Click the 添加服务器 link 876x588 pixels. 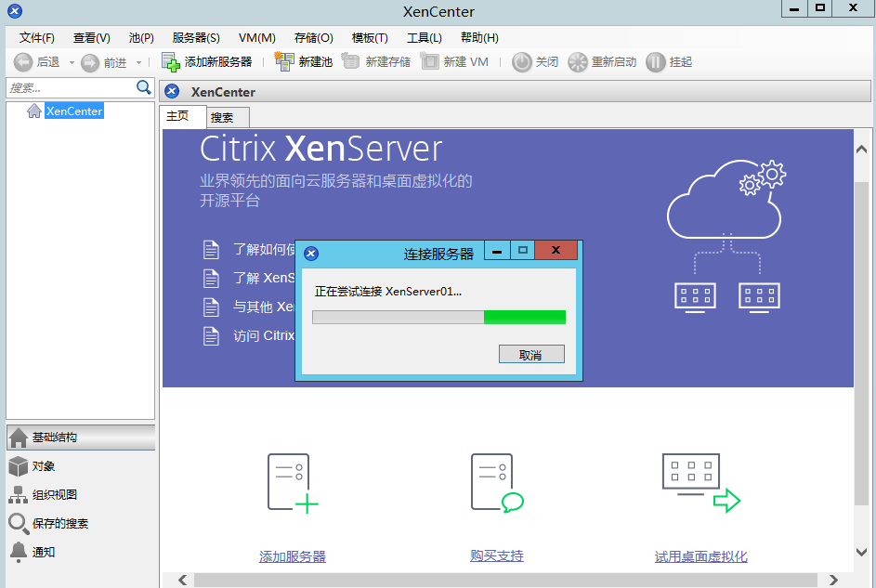(x=293, y=556)
